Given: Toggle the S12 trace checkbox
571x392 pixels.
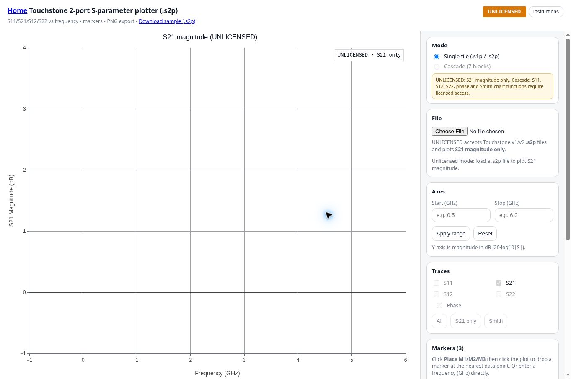Looking at the screenshot, I should [x=436, y=294].
